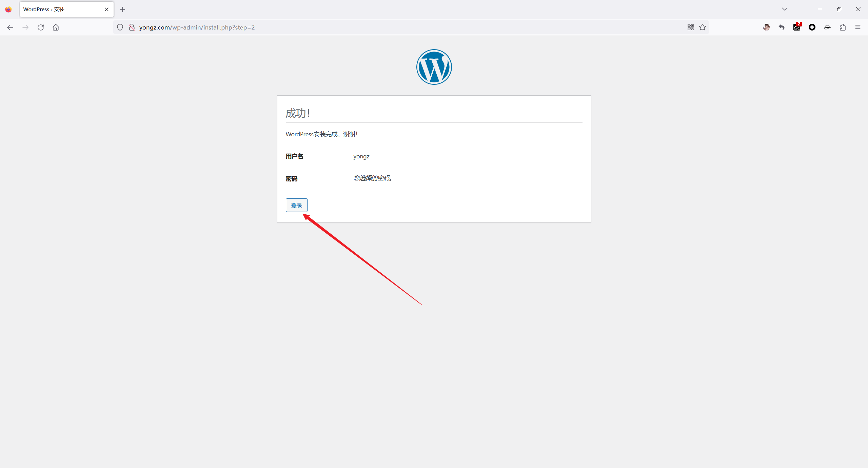Click the 密码 label
The image size is (868, 468).
[292, 179]
